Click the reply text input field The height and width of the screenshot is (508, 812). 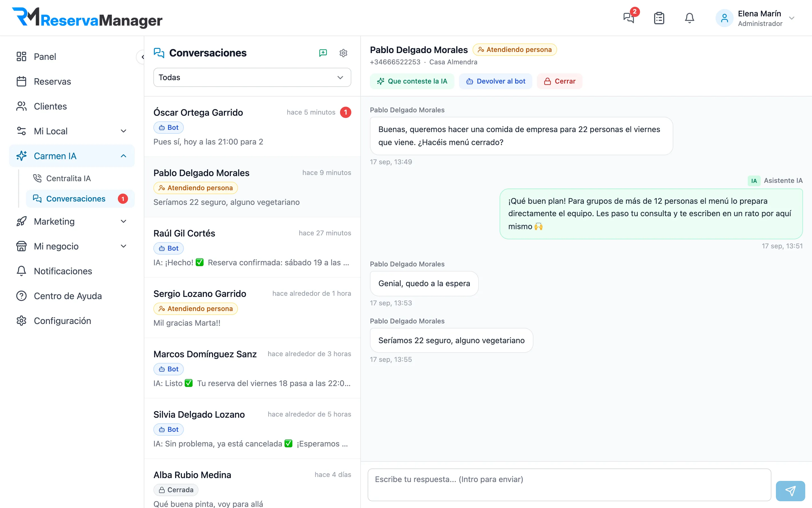570,485
